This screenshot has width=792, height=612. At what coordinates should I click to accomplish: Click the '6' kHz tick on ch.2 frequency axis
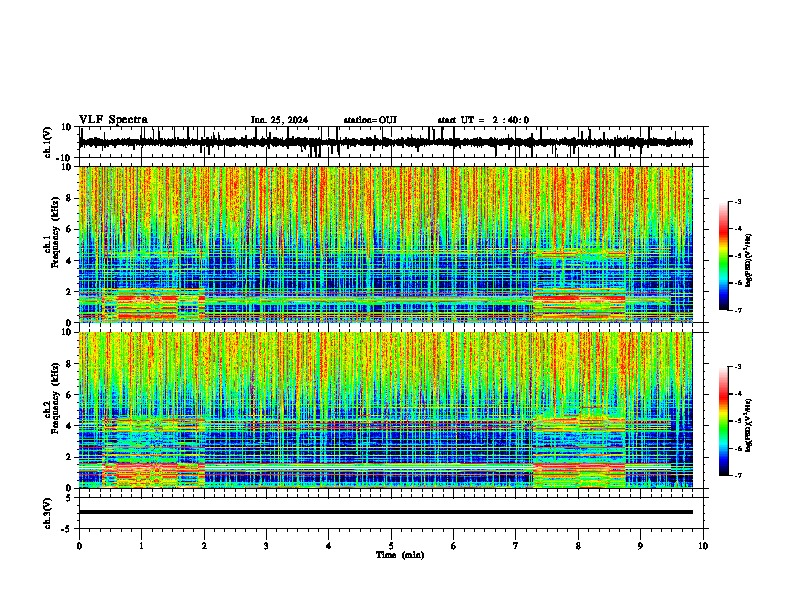click(69, 395)
